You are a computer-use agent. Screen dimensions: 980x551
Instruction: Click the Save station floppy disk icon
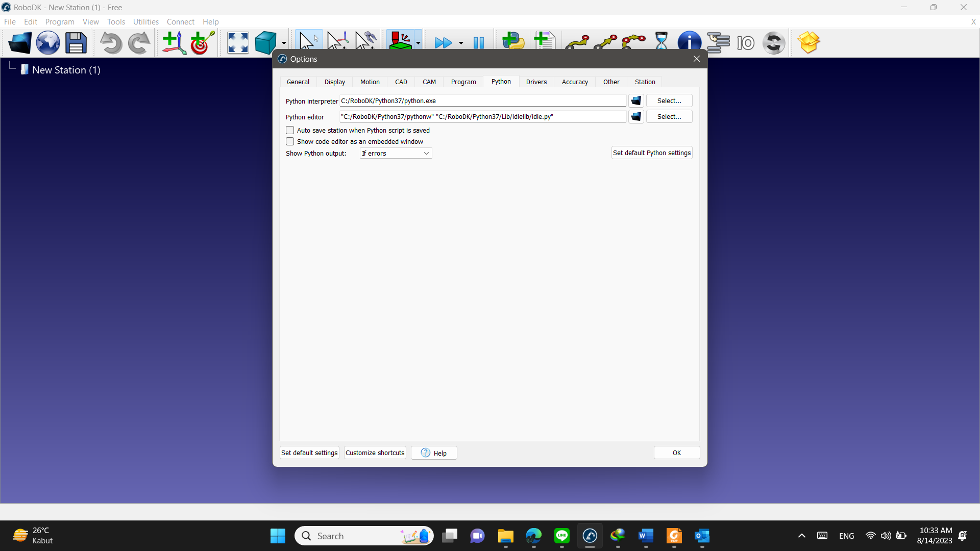(x=76, y=43)
